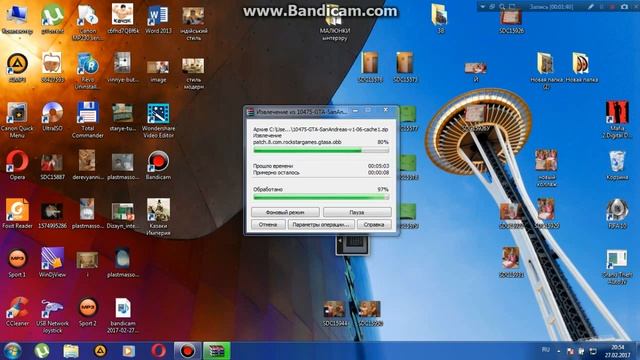Click the Action Center flag tray icon
Screen dimensions: 640x360
pyautogui.click(x=571, y=351)
